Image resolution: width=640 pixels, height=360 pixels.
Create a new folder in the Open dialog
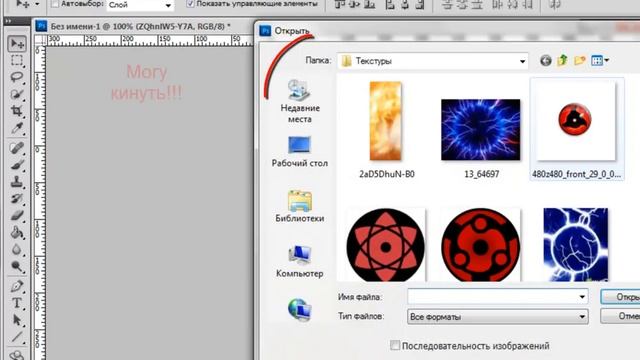(x=580, y=61)
